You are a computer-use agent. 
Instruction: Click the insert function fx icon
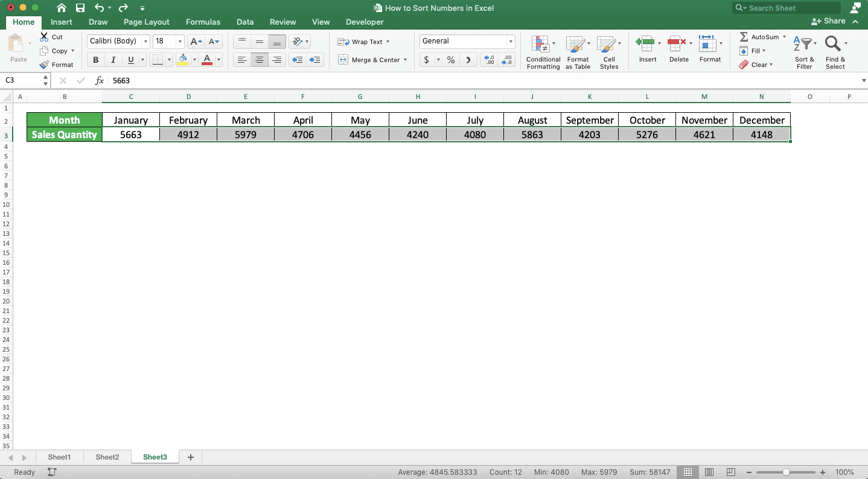pyautogui.click(x=100, y=80)
